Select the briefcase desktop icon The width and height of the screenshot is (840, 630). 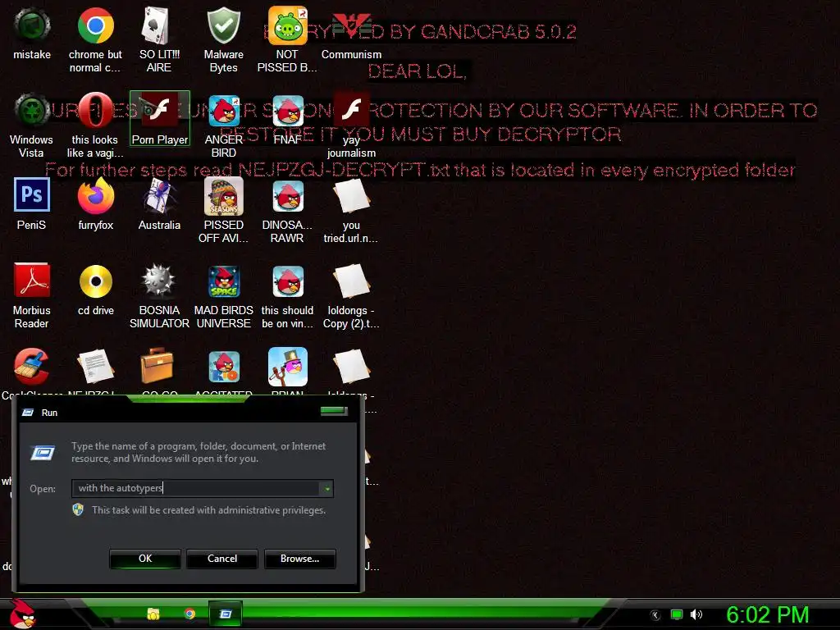pos(157,366)
